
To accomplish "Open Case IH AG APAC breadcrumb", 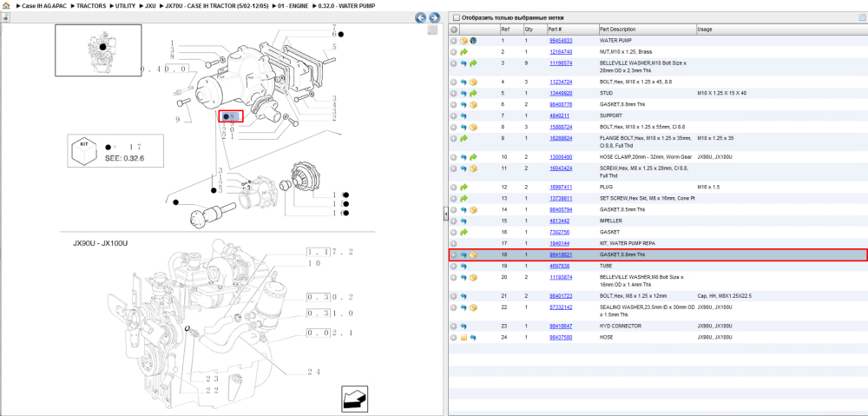I will click(x=44, y=5).
